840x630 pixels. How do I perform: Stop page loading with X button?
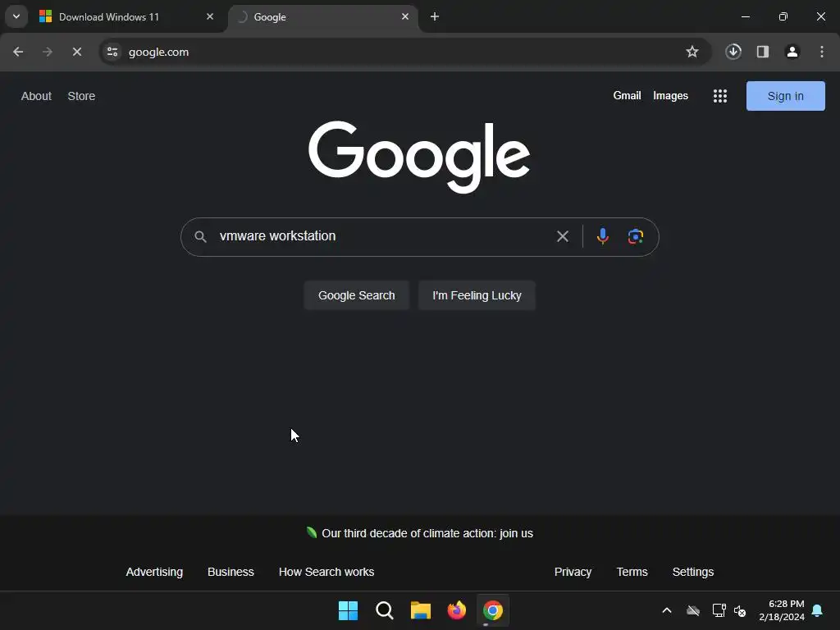[x=77, y=52]
